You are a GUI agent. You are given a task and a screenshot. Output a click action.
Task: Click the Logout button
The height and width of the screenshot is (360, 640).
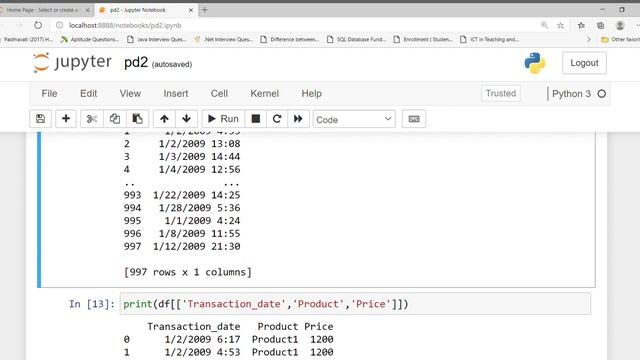tap(584, 63)
